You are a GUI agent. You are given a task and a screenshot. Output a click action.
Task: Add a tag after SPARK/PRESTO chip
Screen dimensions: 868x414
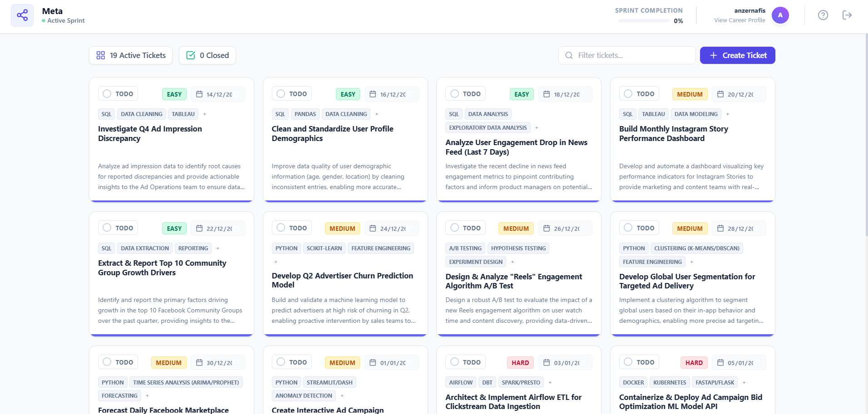click(550, 383)
